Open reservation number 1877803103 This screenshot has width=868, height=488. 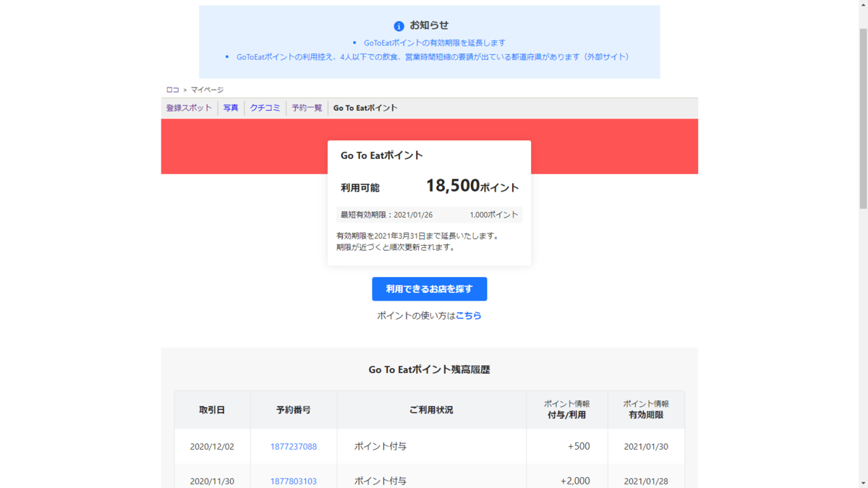click(x=294, y=481)
